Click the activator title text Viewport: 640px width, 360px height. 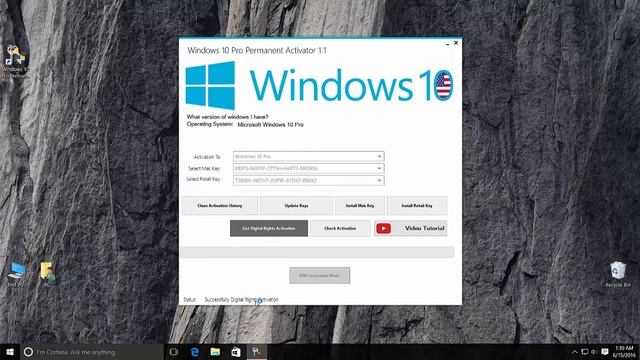257,51
